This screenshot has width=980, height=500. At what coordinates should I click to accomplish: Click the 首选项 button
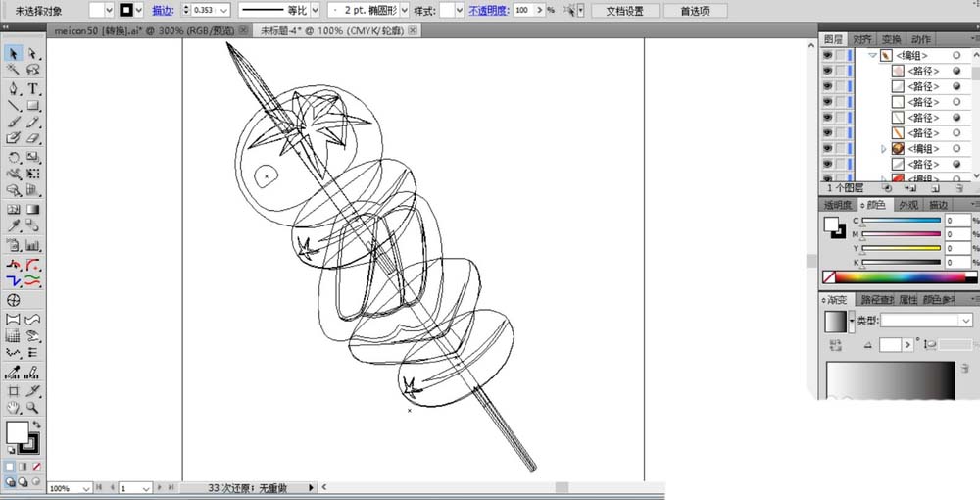695,11
